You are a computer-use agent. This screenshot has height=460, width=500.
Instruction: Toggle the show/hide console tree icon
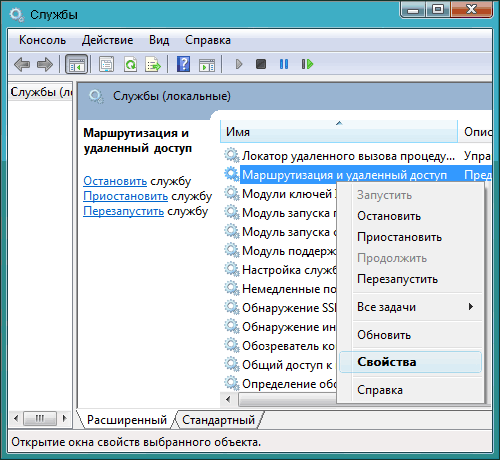[x=77, y=64]
